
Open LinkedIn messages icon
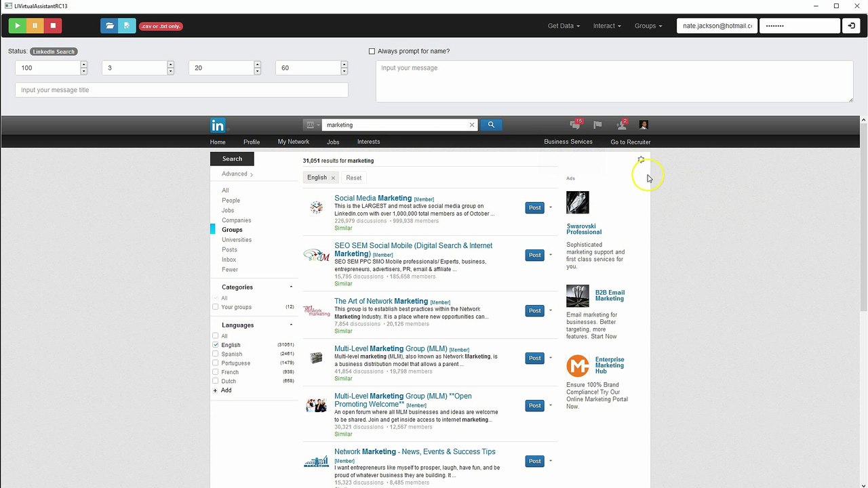click(x=575, y=125)
